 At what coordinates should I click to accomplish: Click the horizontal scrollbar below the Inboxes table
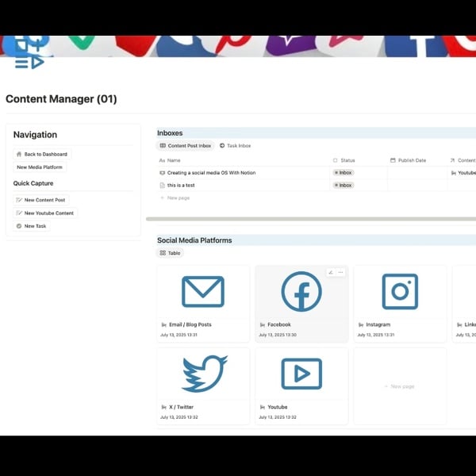coord(311,219)
